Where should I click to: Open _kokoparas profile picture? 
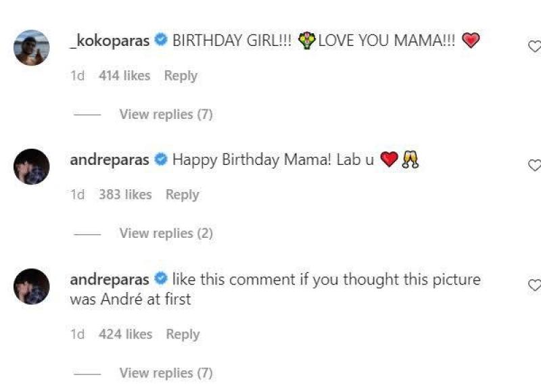[x=31, y=48]
